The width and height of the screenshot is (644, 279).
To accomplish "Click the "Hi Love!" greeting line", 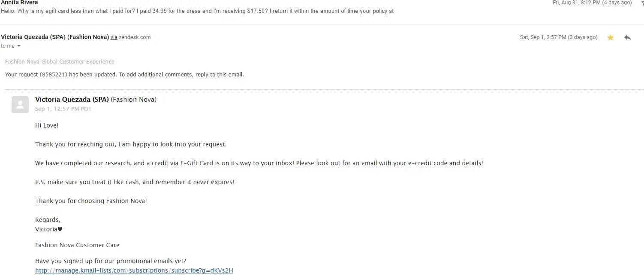I will 47,125.
